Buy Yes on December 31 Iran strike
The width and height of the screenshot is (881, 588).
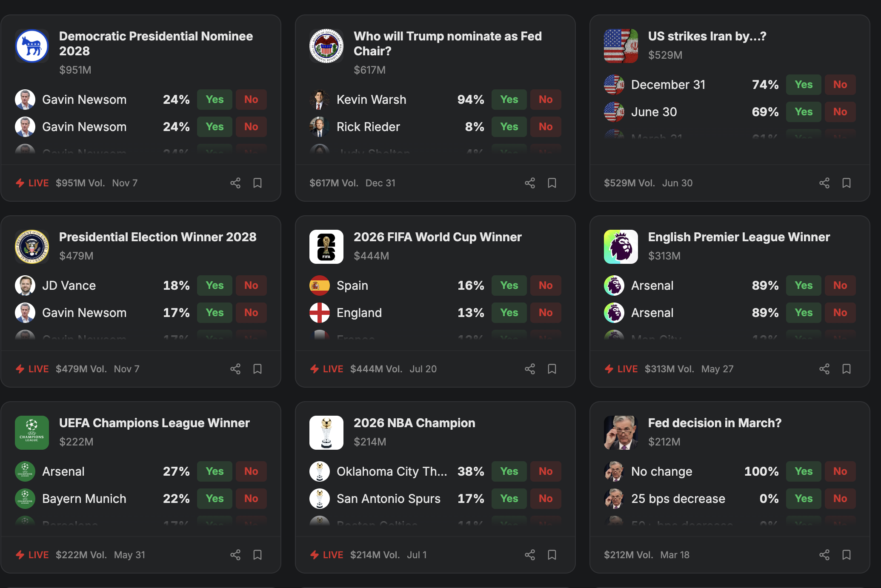coord(804,85)
